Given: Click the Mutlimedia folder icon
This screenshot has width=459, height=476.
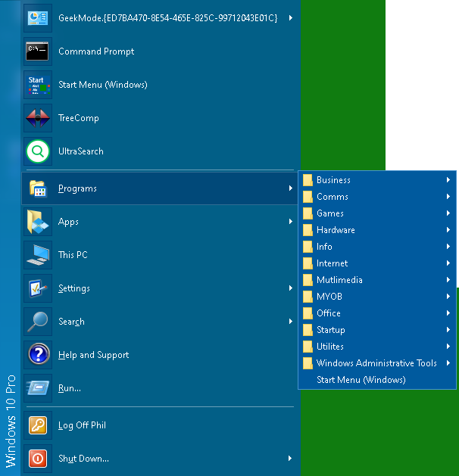Looking at the screenshot, I should pos(308,280).
